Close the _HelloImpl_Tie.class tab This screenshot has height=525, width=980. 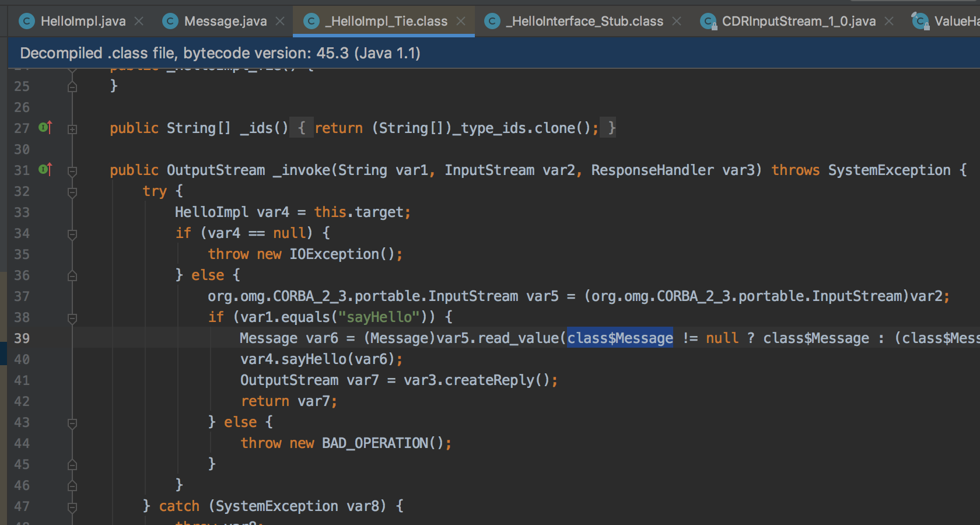coord(461,21)
